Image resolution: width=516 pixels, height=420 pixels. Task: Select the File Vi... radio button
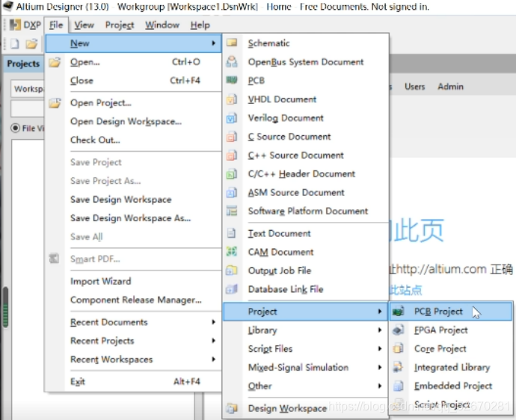pyautogui.click(x=15, y=128)
